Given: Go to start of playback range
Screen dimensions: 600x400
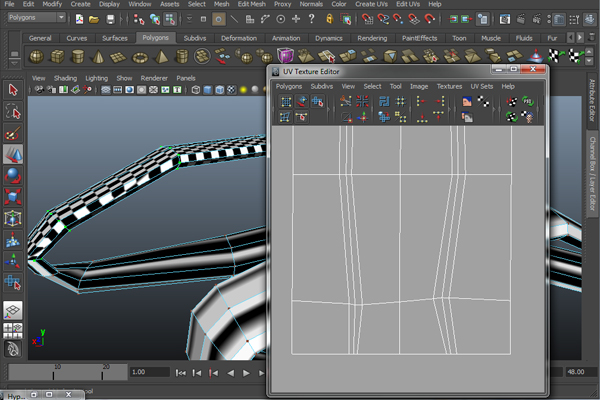Looking at the screenshot, I should pos(180,372).
